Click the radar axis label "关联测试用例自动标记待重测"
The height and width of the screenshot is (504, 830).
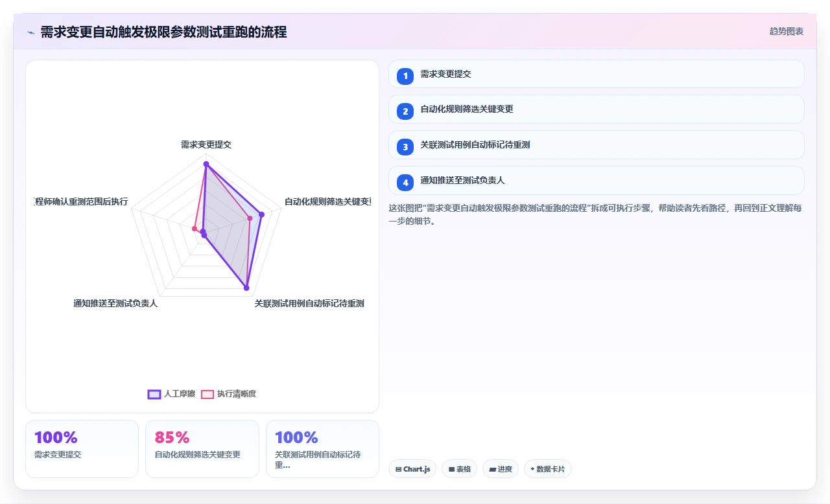[x=309, y=303]
